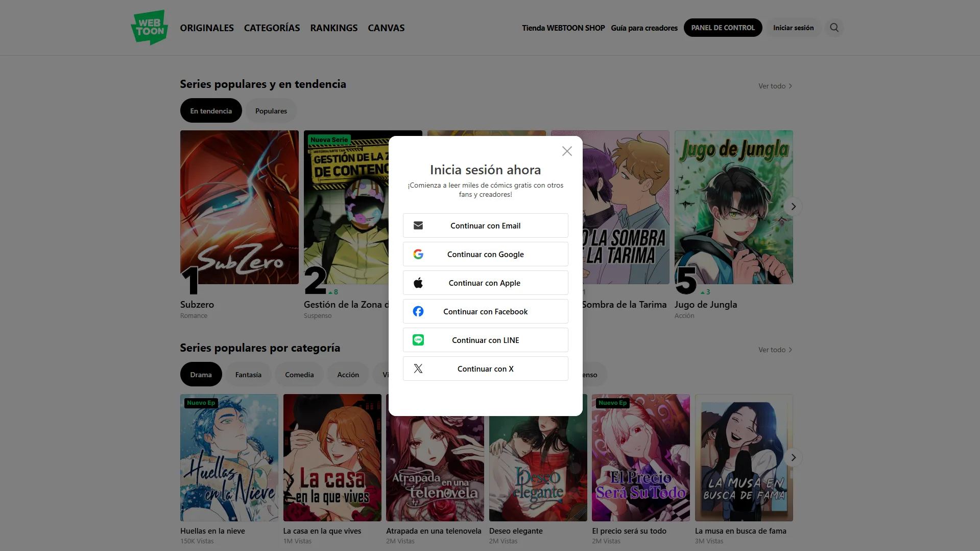Choose Continuar con LINE label
Viewport: 980px width, 551px height.
485,340
